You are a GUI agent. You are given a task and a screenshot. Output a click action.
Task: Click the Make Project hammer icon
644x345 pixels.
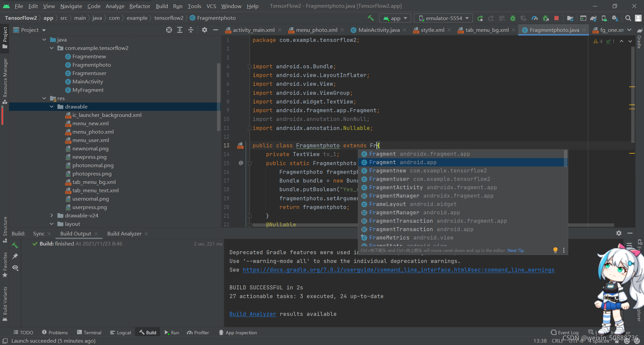click(x=371, y=18)
